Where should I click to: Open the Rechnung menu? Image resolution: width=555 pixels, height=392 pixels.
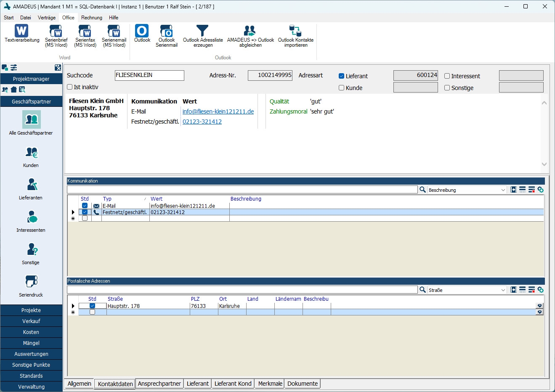tap(91, 18)
